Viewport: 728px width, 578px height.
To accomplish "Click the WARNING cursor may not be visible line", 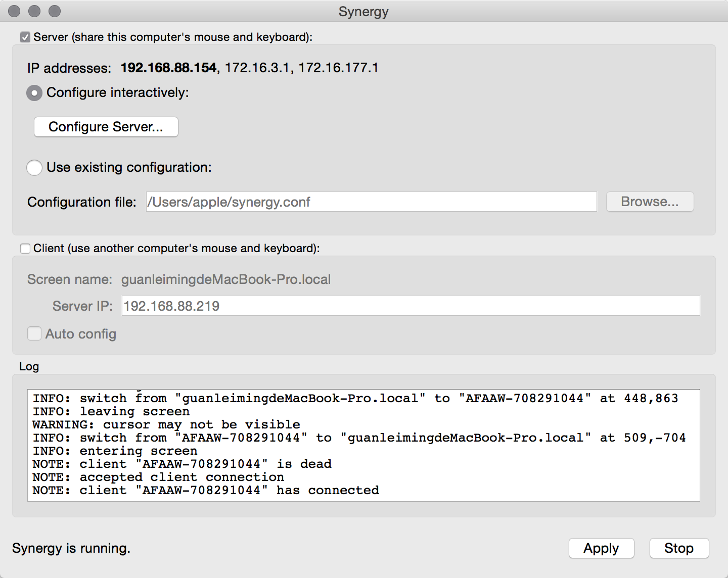I will coord(166,425).
